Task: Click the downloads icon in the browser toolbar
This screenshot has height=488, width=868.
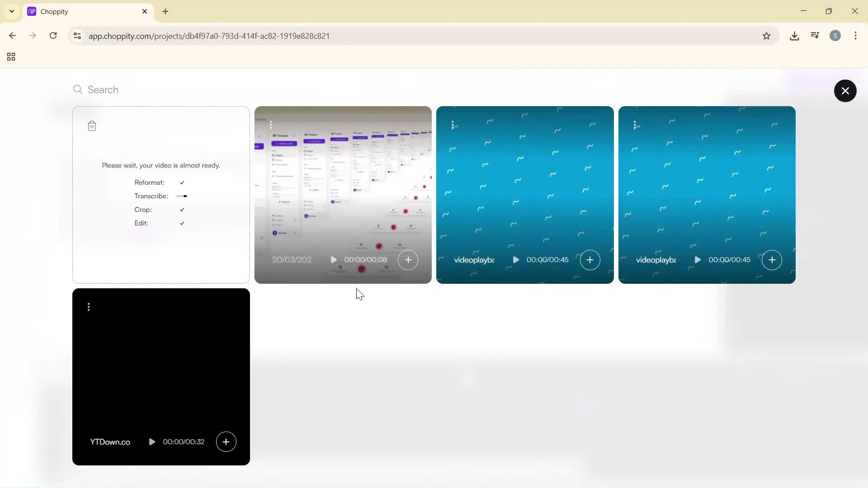Action: [794, 36]
